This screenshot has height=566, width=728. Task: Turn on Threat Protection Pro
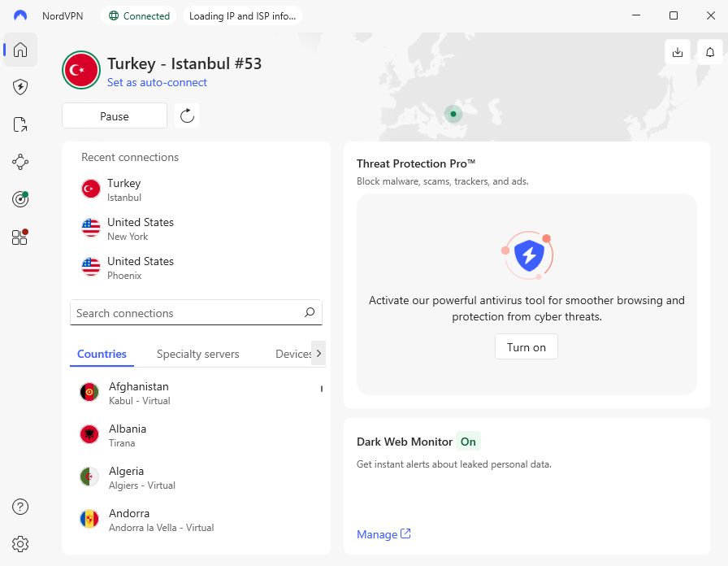526,346
